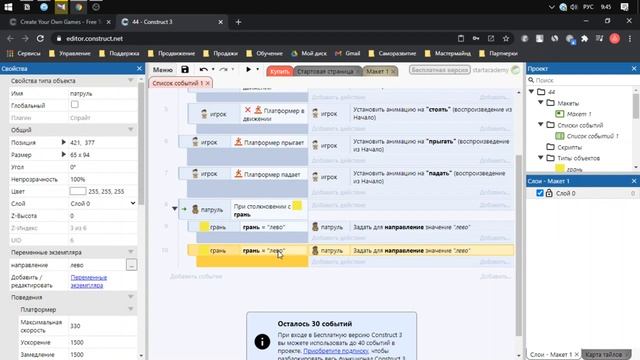Switch to the Стартовая страница tab
Viewport: 640px width, 360px height.
click(x=325, y=71)
